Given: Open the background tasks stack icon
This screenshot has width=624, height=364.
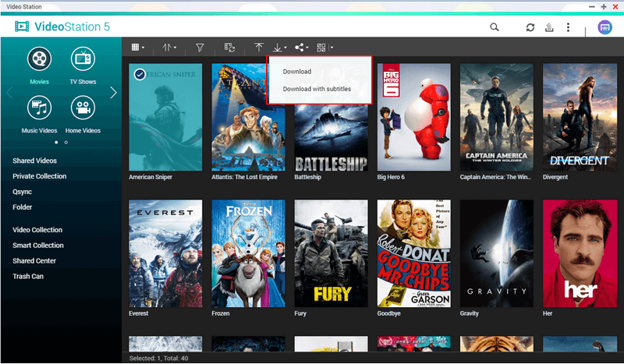Looking at the screenshot, I should point(549,27).
